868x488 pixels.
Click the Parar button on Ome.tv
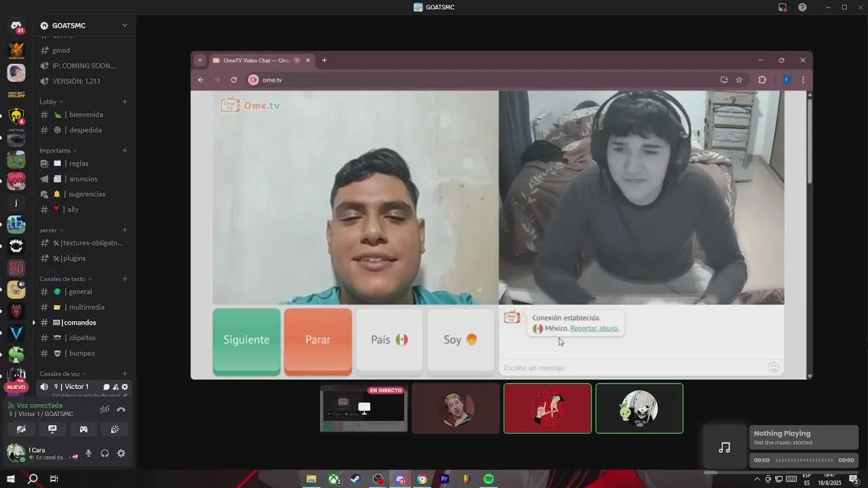coord(317,340)
